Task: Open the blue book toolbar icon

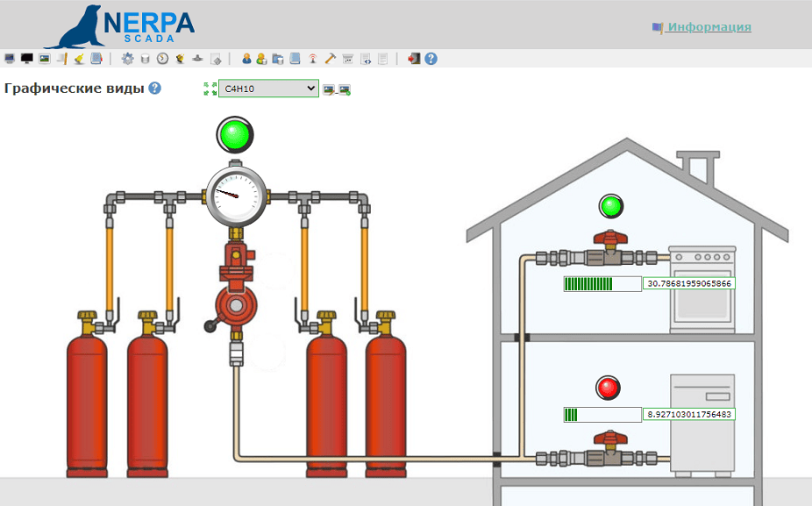Action: coord(296,59)
